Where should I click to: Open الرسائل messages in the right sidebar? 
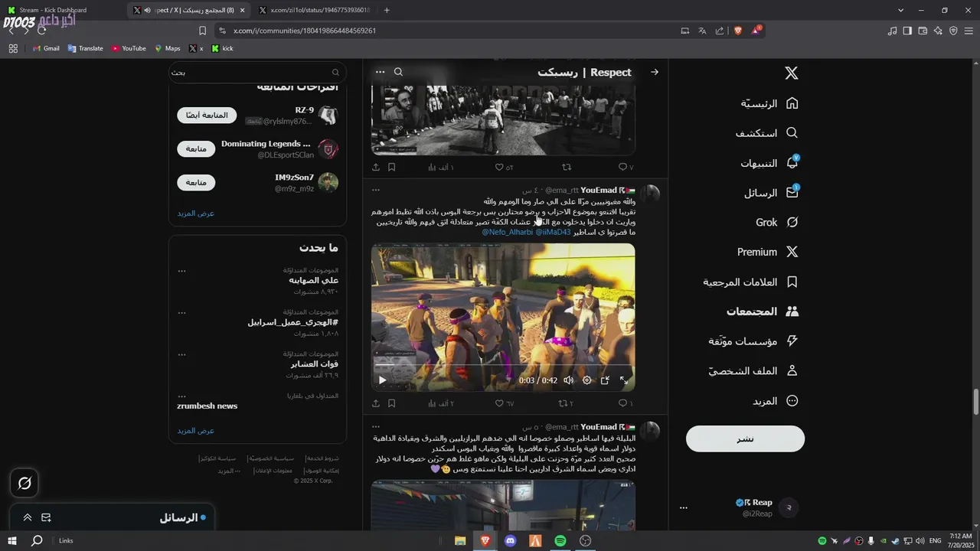pyautogui.click(x=770, y=193)
